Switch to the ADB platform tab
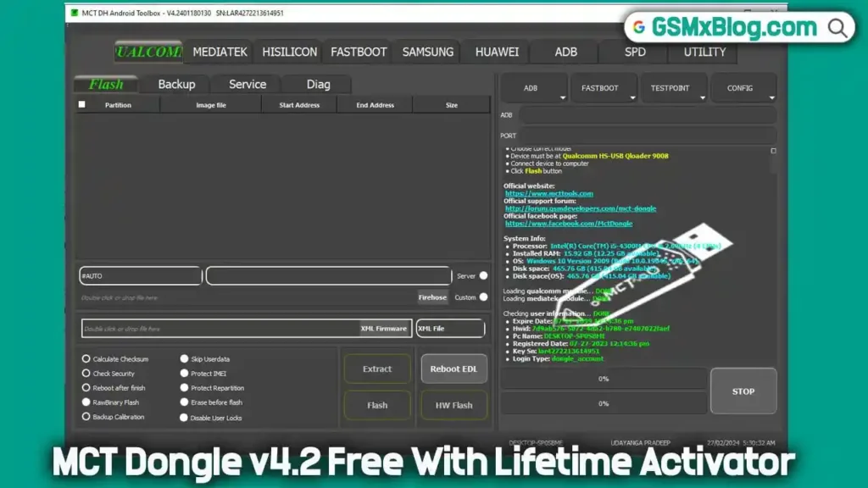 click(565, 52)
